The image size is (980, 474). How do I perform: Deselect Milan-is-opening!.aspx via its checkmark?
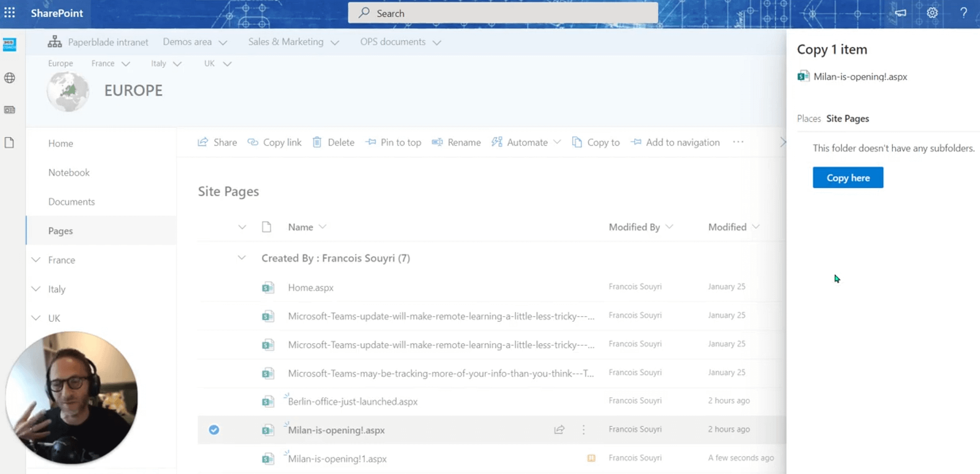pyautogui.click(x=214, y=430)
